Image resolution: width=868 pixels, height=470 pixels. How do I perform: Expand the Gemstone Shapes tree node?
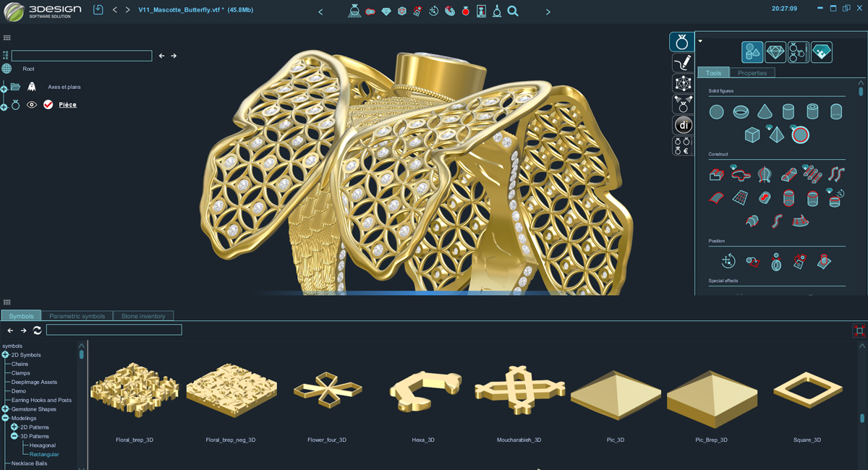[x=6, y=409]
